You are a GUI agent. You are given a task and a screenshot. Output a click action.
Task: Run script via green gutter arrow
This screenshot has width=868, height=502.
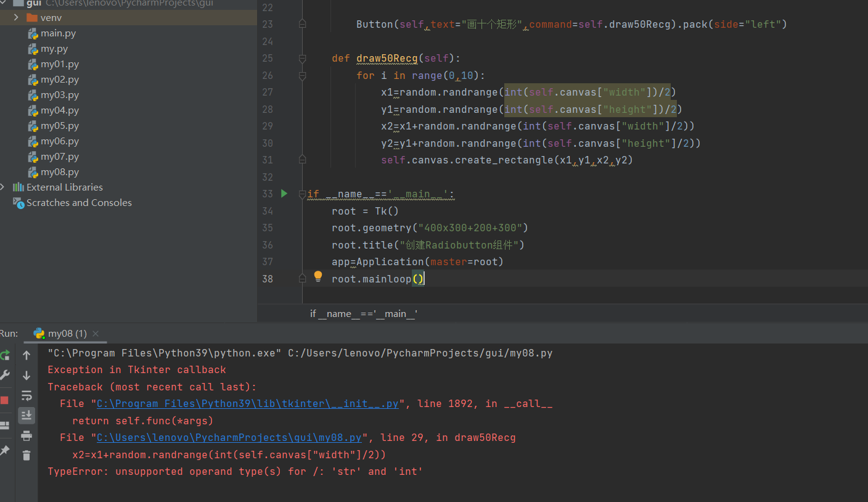pos(284,194)
